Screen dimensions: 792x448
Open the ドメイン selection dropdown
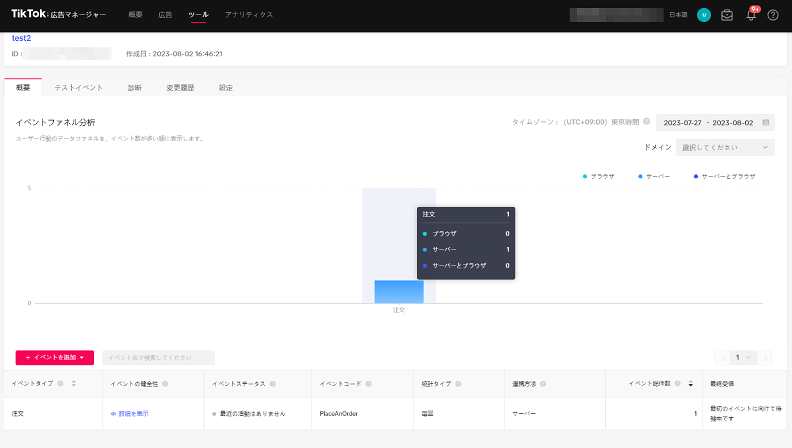[x=725, y=148]
